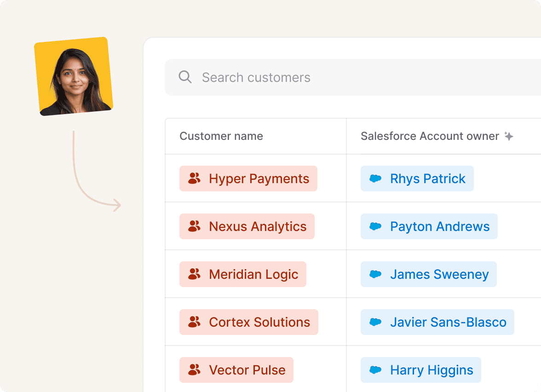Select the Javier Sans-Blasco owner tag
This screenshot has height=392, width=541.
coord(437,322)
